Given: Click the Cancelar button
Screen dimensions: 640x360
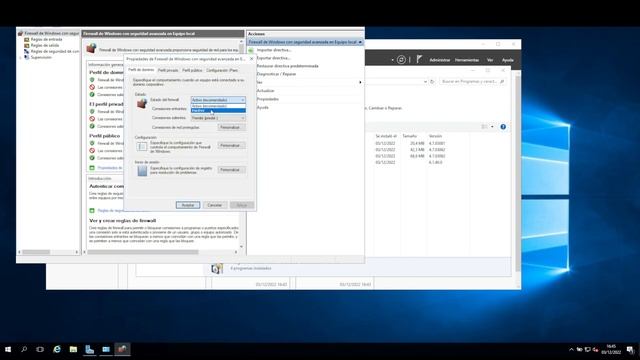Looking at the screenshot, I should point(214,205).
